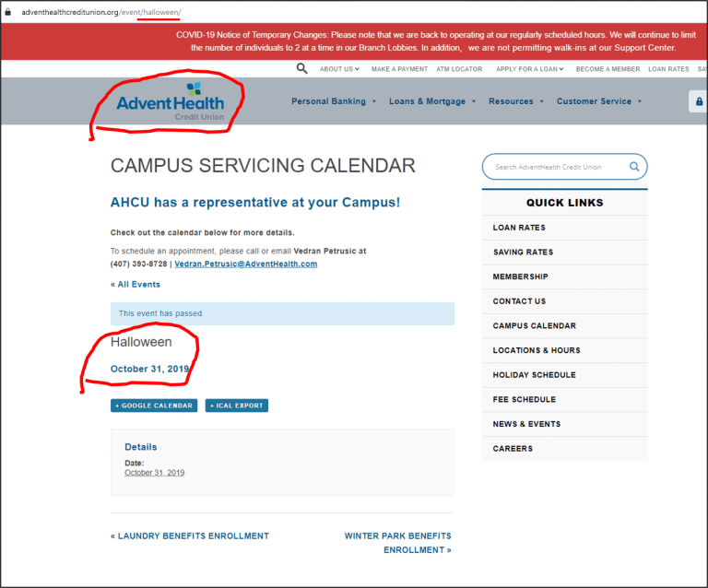This screenshot has width=708, height=588.
Task: Open the Resources menu
Action: pyautogui.click(x=515, y=101)
